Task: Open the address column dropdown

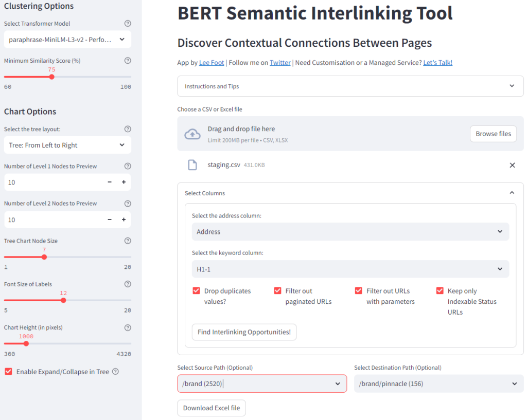Action: click(350, 232)
